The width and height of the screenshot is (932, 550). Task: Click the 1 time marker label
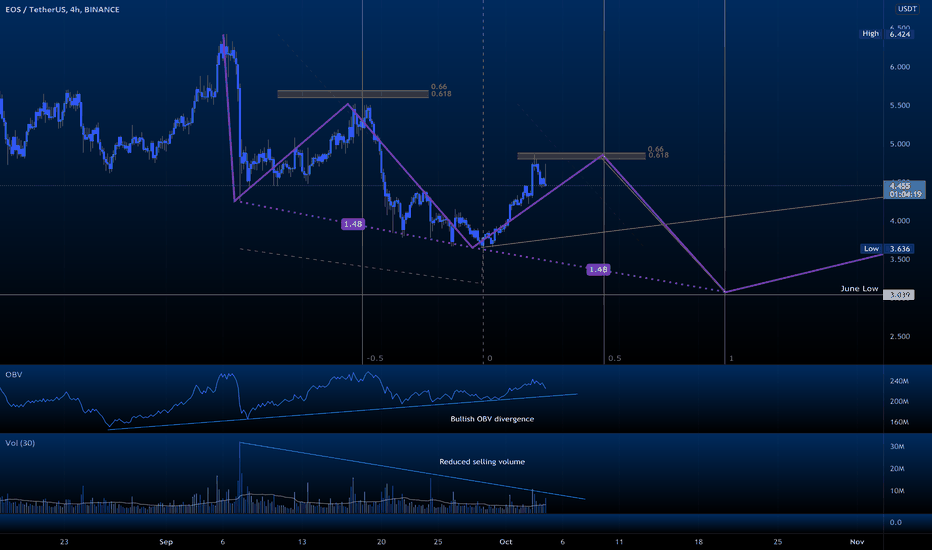pos(731,358)
